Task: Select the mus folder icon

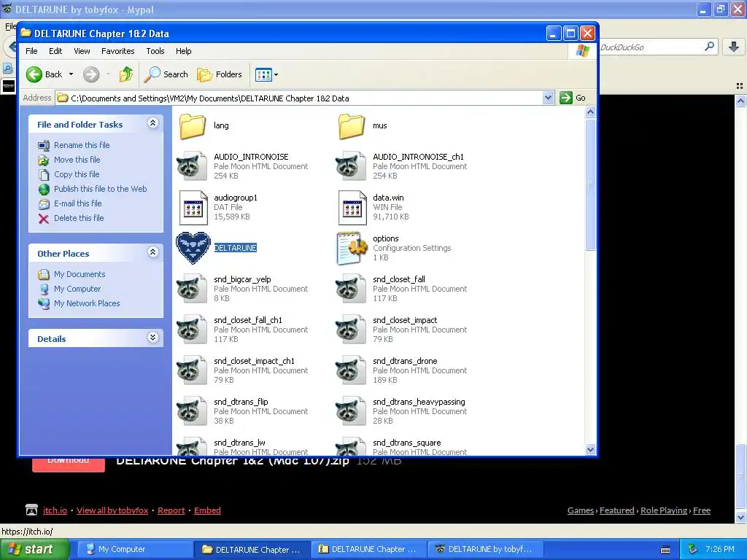Action: 352,126
